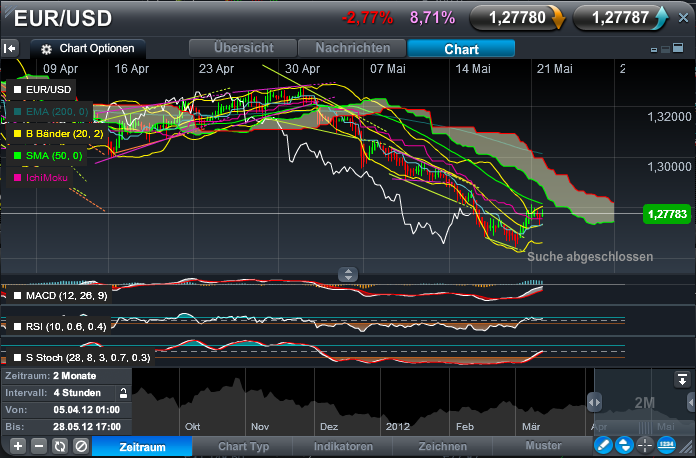Set the largest panel size icon
This screenshot has height=458, width=696.
tap(678, 47)
